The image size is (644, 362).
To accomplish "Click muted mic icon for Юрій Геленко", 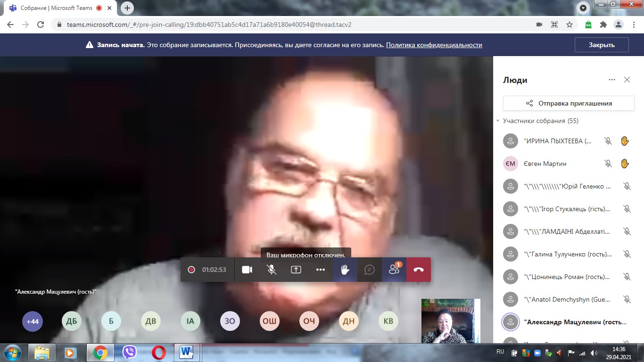I will click(x=627, y=186).
